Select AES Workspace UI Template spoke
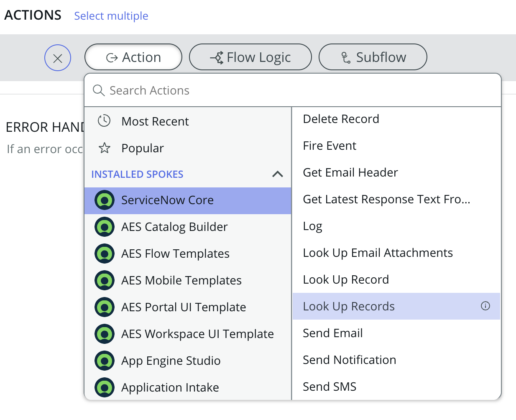 (197, 334)
